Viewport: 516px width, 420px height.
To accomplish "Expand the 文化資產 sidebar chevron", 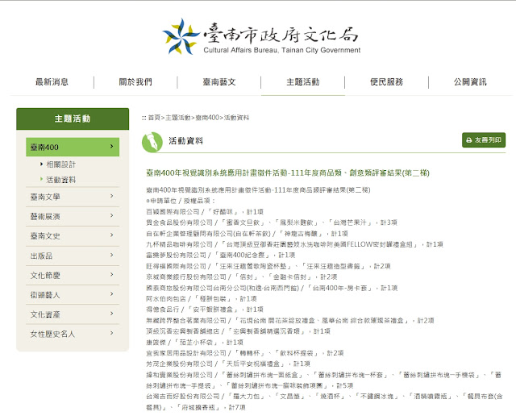I will tap(112, 314).
